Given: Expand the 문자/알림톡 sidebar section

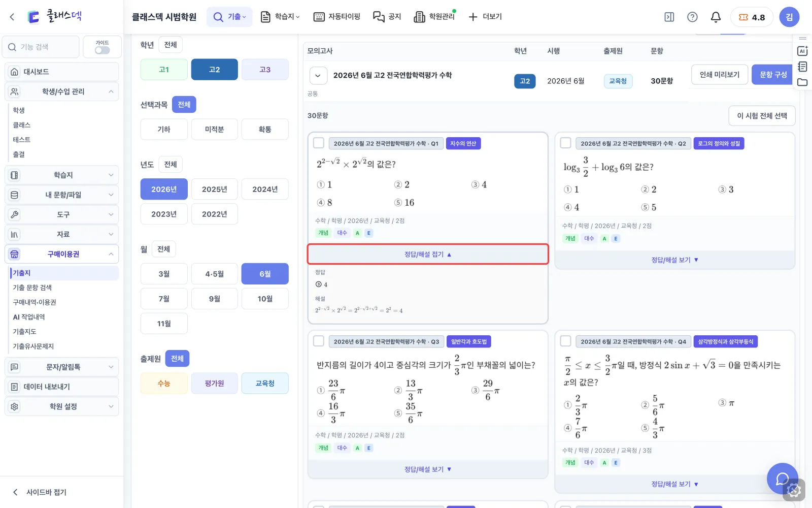Looking at the screenshot, I should click(x=61, y=367).
